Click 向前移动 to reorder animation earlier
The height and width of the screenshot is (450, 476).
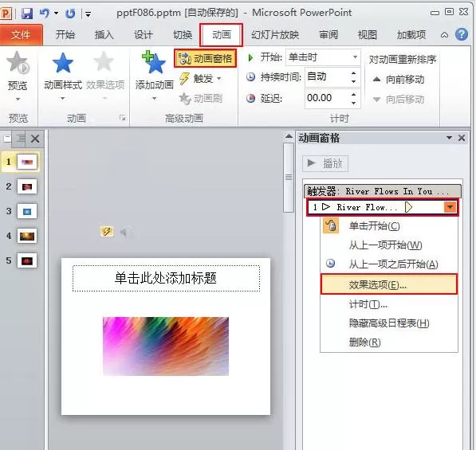point(399,80)
